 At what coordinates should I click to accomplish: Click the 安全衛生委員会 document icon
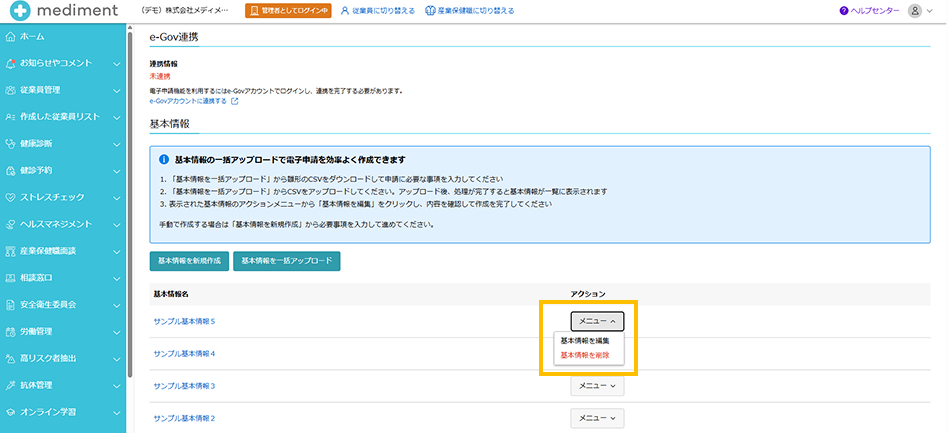coord(10,304)
